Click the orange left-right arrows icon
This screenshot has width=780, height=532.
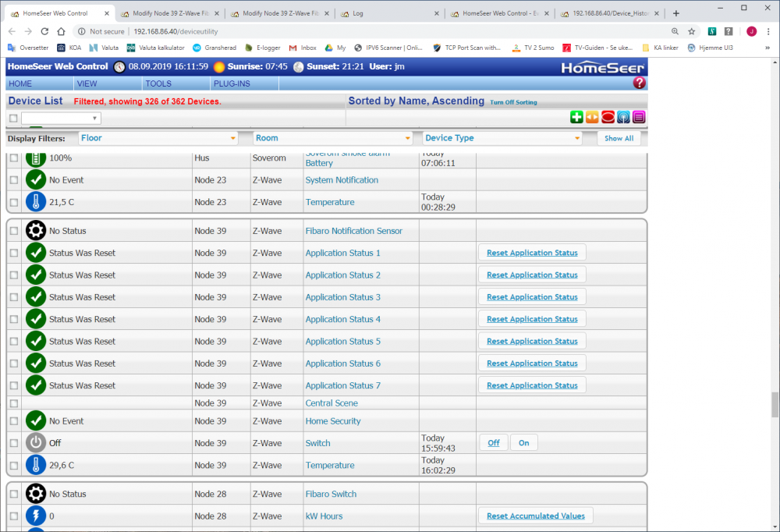coord(592,117)
